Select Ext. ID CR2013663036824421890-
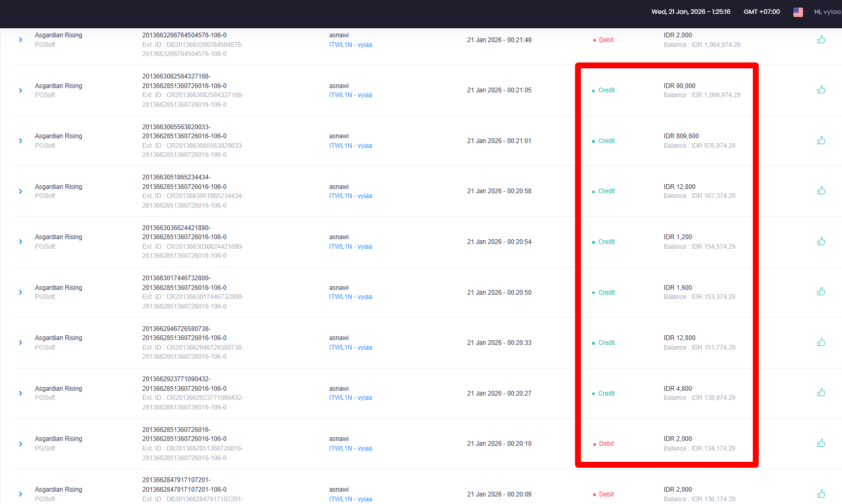 204,247
